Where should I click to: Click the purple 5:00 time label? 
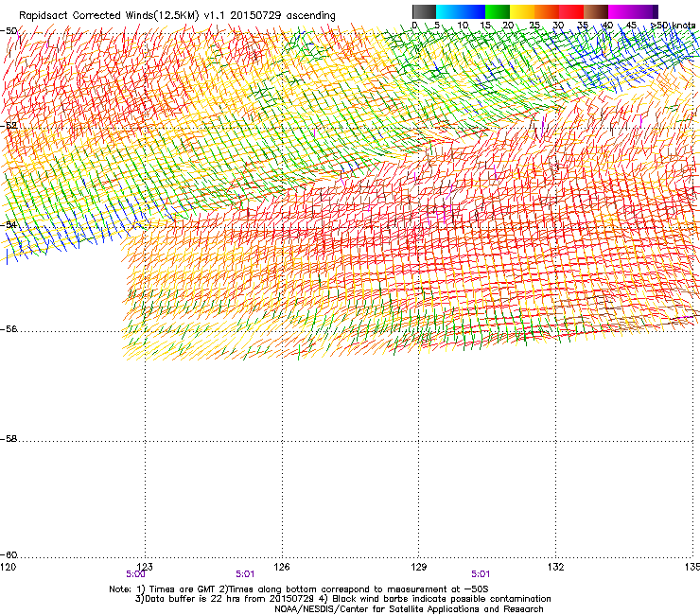click(135, 574)
